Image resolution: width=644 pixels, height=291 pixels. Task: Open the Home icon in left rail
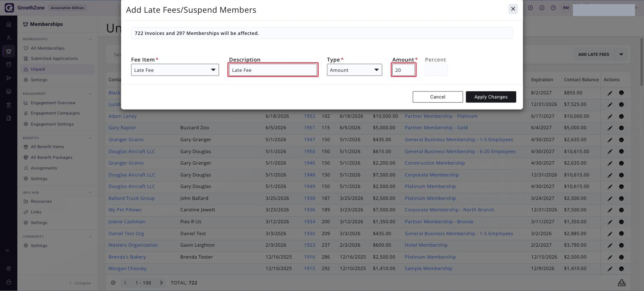[9, 24]
